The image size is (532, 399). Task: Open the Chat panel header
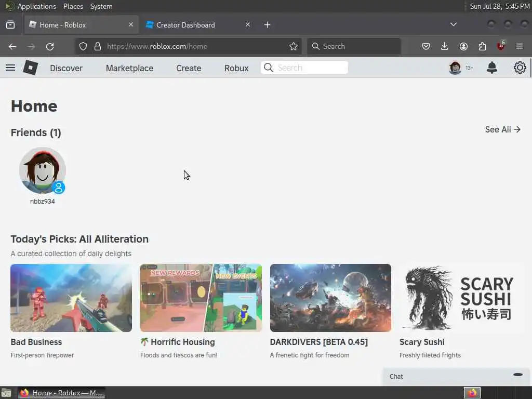(x=456, y=376)
